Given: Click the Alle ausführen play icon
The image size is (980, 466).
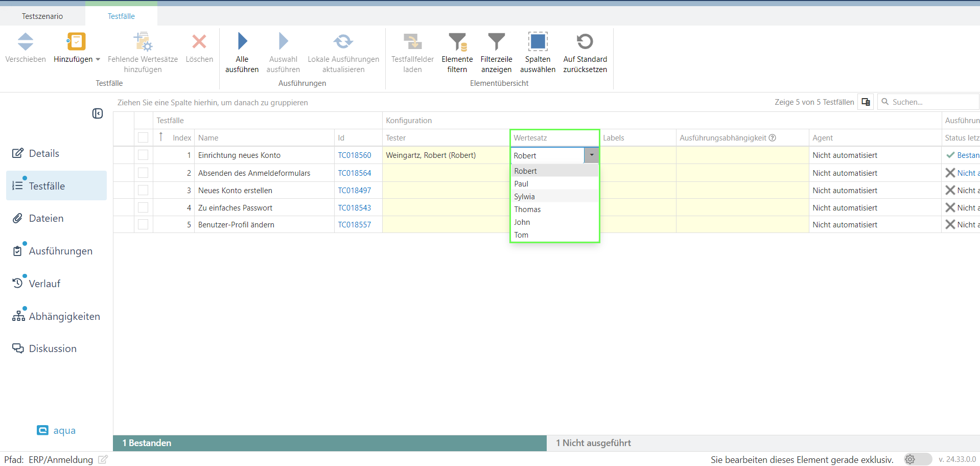Looking at the screenshot, I should coord(242,42).
